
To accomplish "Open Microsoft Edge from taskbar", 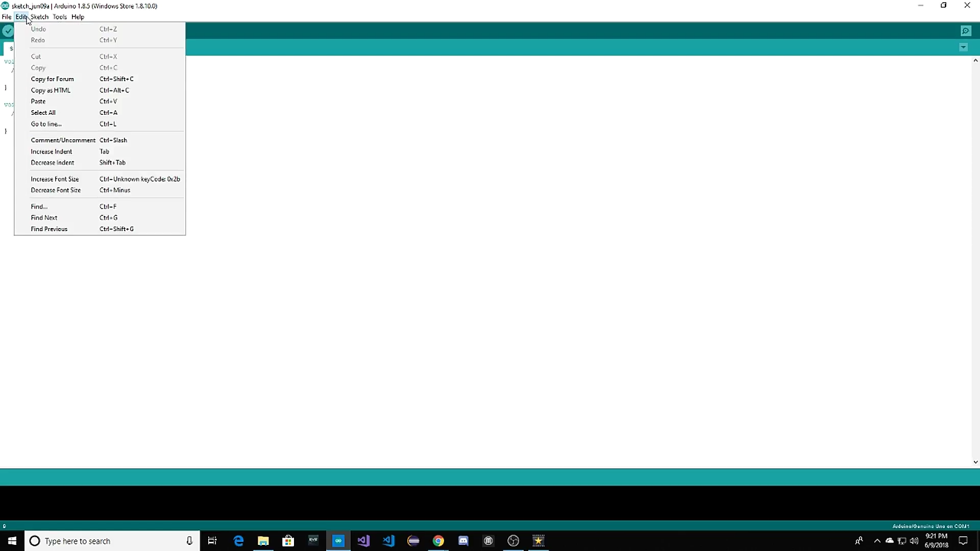I will [x=238, y=541].
